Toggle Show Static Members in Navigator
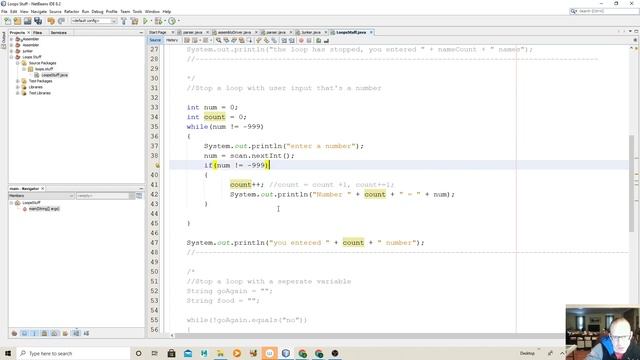 pyautogui.click(x=34, y=333)
